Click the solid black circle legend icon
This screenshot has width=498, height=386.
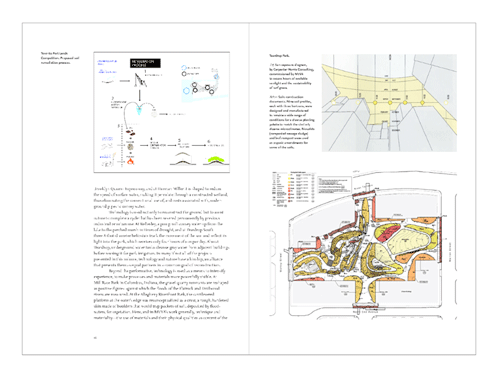coord(184,74)
